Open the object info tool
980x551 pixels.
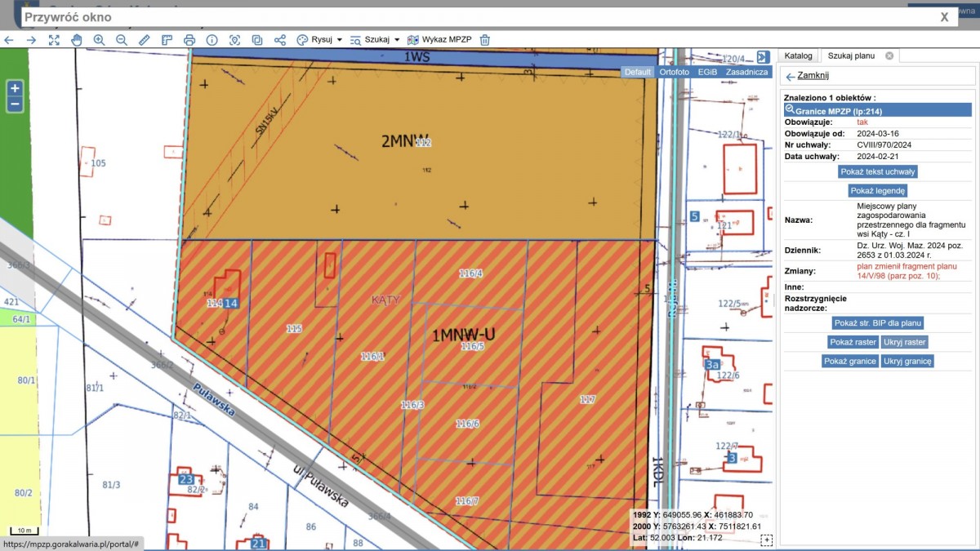pyautogui.click(x=212, y=40)
